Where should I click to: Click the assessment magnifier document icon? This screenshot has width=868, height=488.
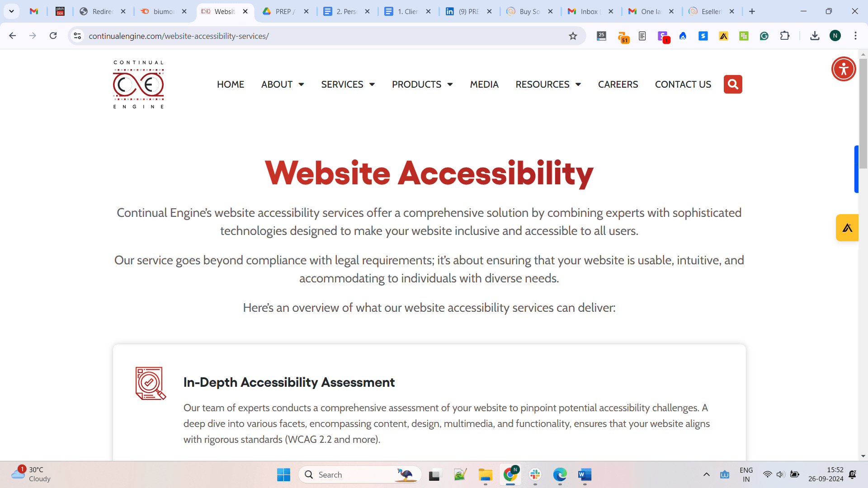[x=151, y=383]
